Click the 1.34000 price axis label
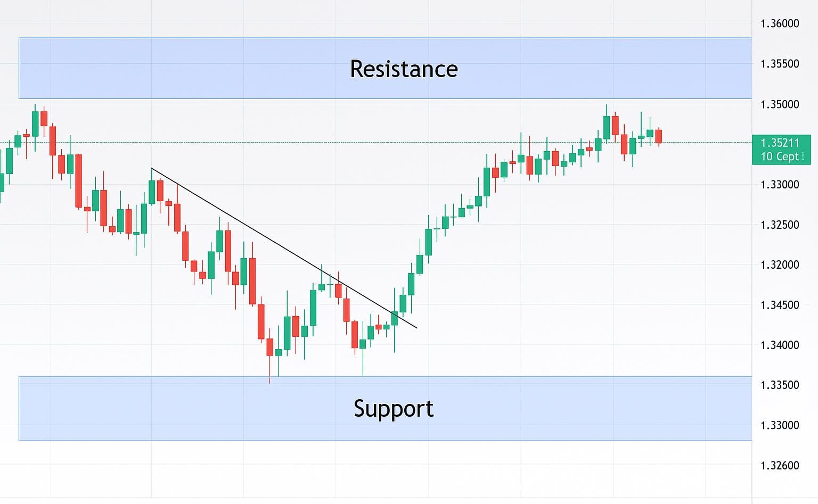Viewport: 818px width, 504px height. point(780,345)
